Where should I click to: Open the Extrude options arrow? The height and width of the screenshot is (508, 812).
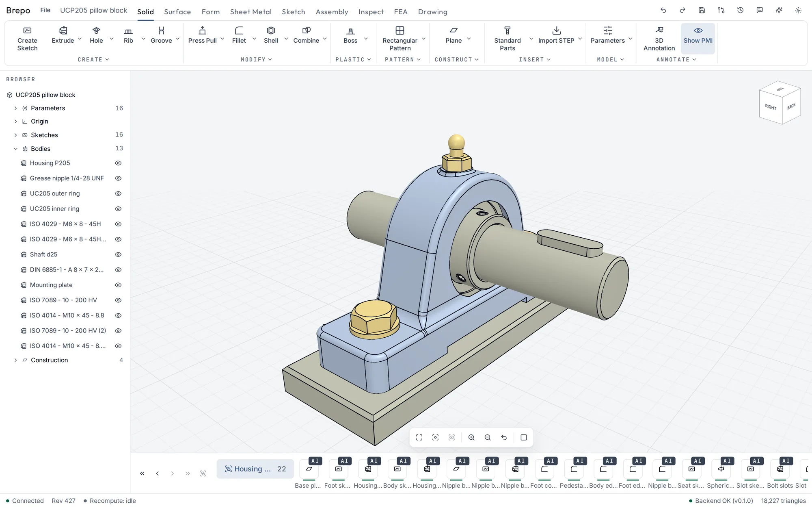tap(80, 39)
